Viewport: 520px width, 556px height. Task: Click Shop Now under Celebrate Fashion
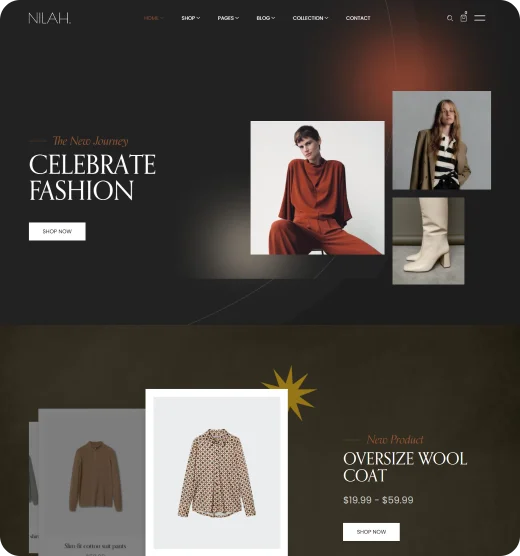point(57,231)
